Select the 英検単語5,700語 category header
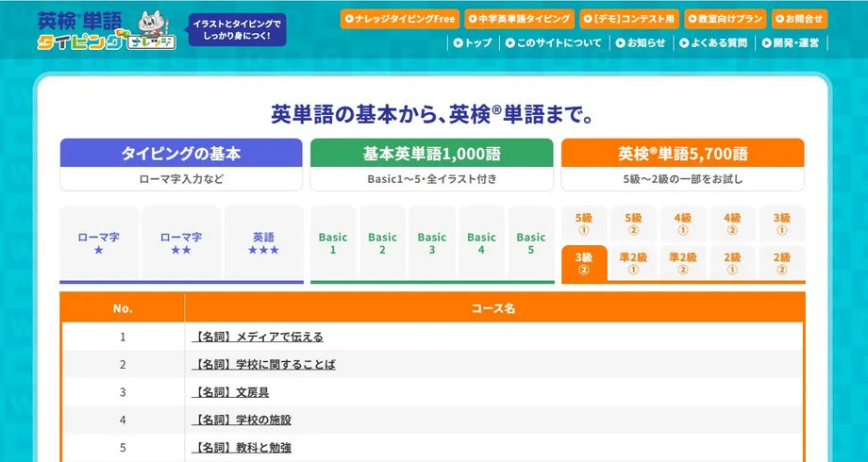 (682, 154)
